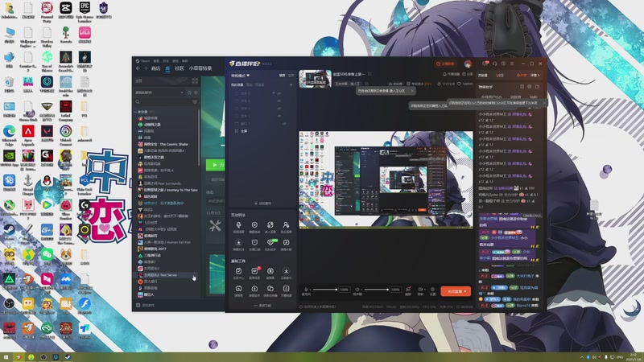Collapse the uncategorized group in Steam library
The width and height of the screenshot is (644, 362).
coord(135,112)
